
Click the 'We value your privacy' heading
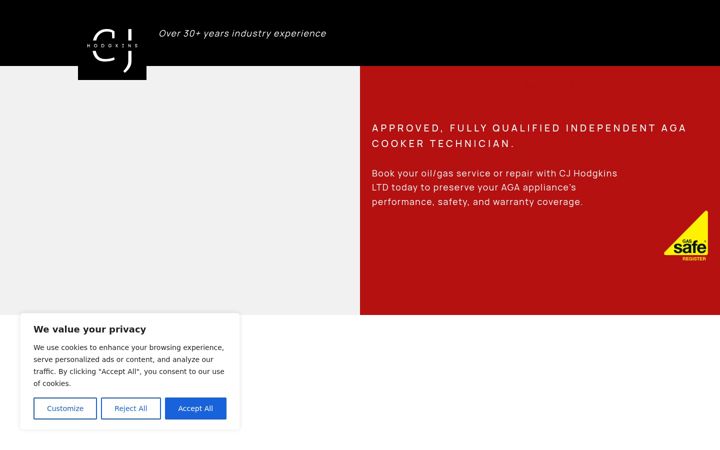(90, 329)
